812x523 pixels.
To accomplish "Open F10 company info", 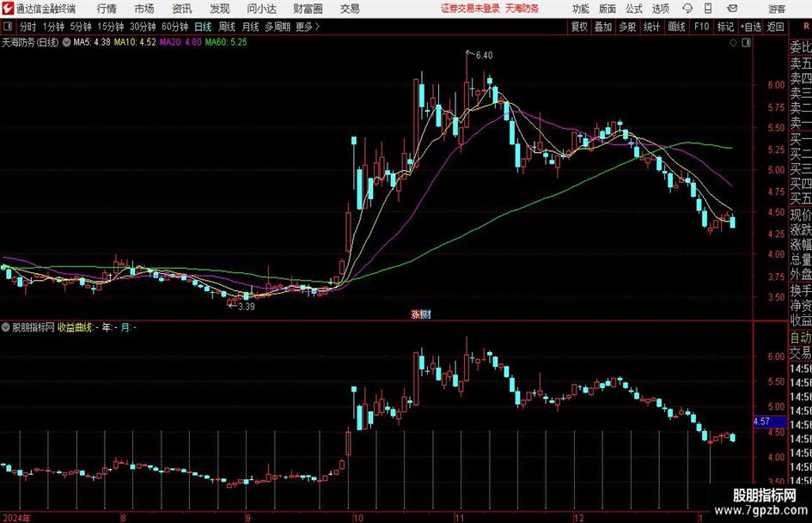I will pos(701,27).
